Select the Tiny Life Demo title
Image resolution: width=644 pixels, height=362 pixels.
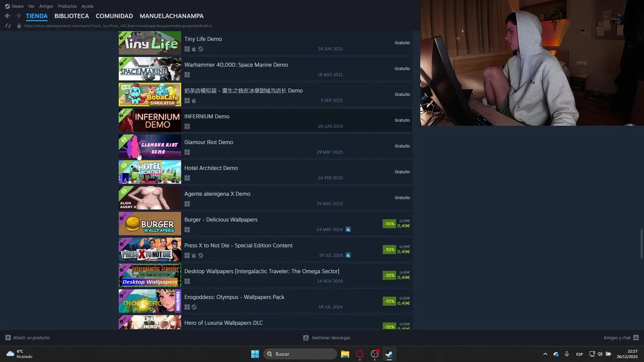point(203,39)
